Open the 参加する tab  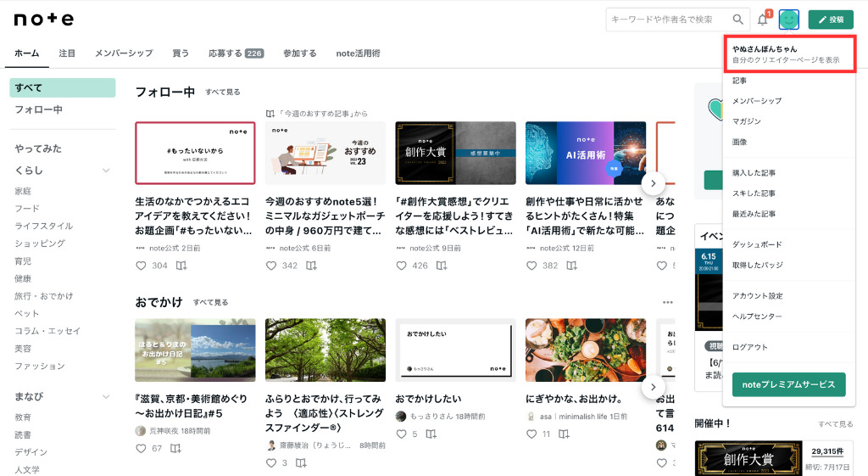pyautogui.click(x=300, y=53)
